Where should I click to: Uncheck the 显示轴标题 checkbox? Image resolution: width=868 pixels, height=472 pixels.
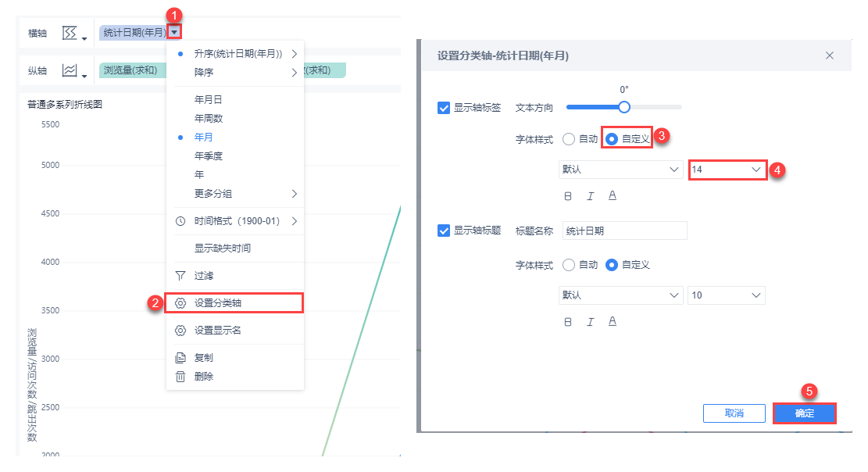444,231
